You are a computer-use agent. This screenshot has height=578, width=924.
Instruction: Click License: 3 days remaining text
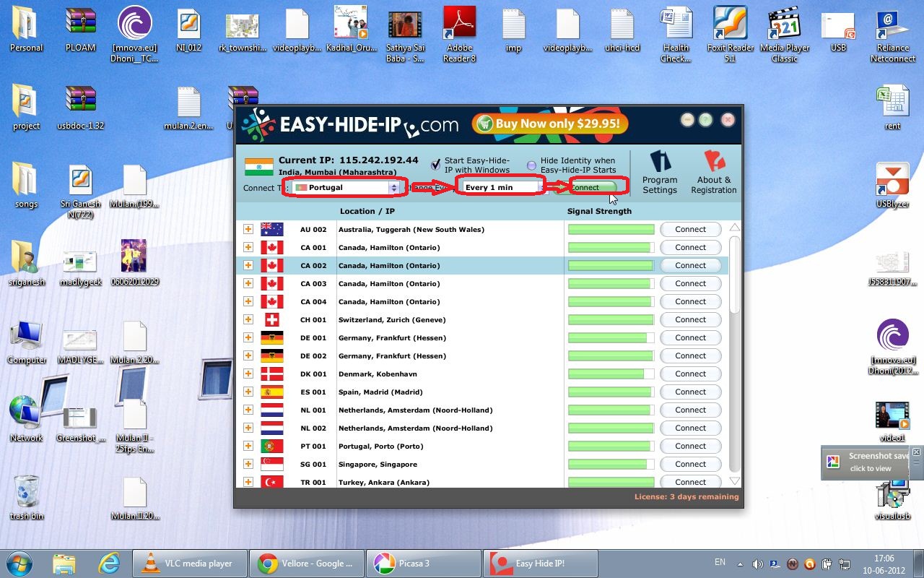pos(687,496)
